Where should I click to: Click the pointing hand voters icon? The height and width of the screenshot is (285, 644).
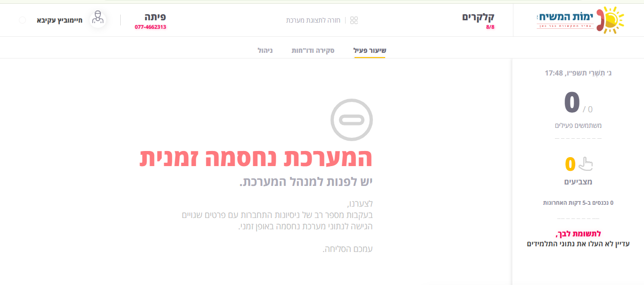click(586, 164)
